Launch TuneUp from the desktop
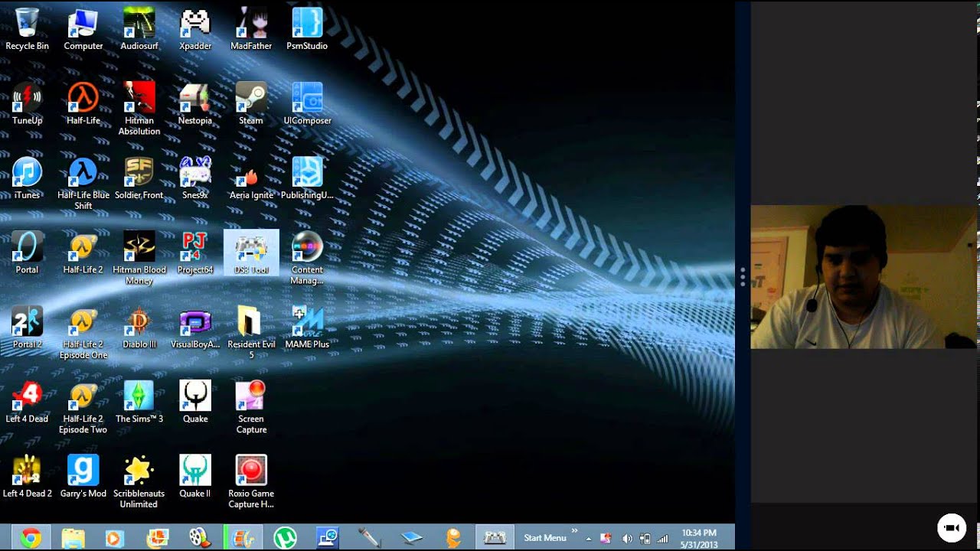The height and width of the screenshot is (551, 980). (x=27, y=104)
